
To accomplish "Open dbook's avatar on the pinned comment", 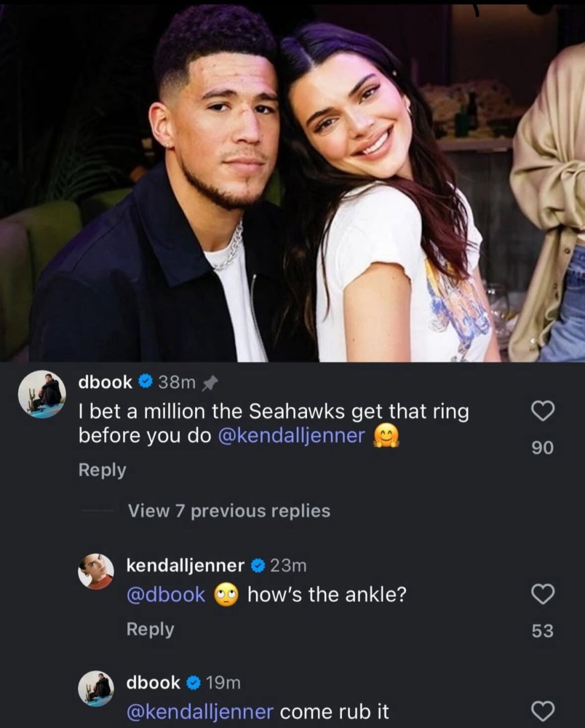I will 42,394.
